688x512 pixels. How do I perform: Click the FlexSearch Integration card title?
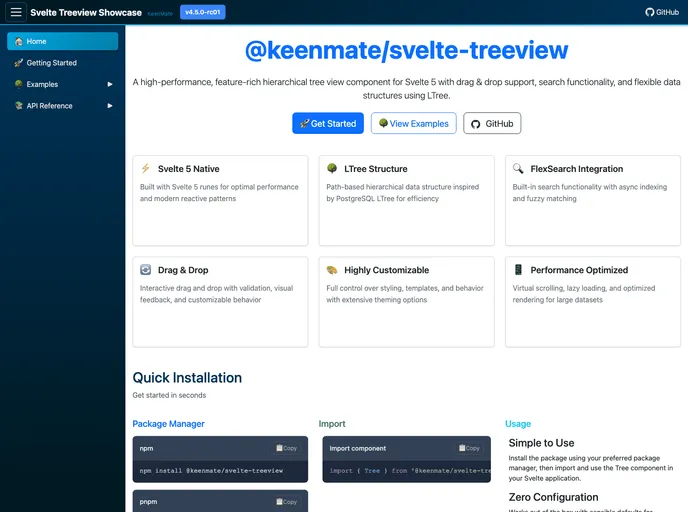tap(577, 169)
